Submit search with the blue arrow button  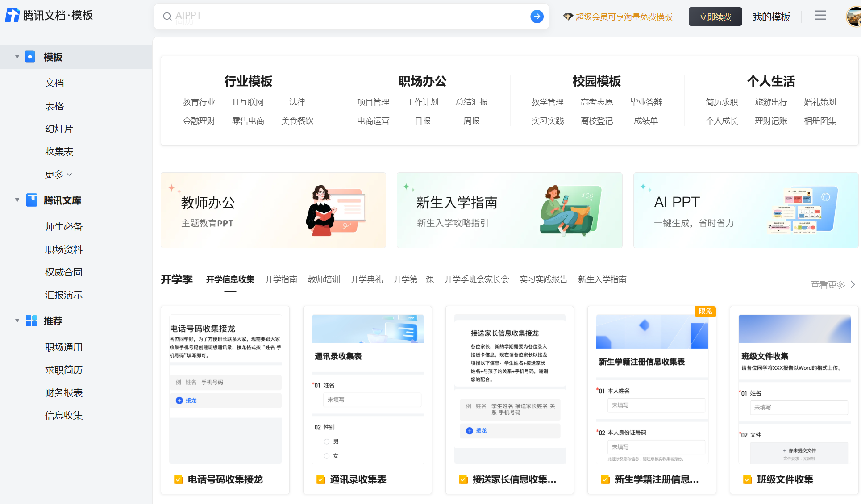pos(537,17)
